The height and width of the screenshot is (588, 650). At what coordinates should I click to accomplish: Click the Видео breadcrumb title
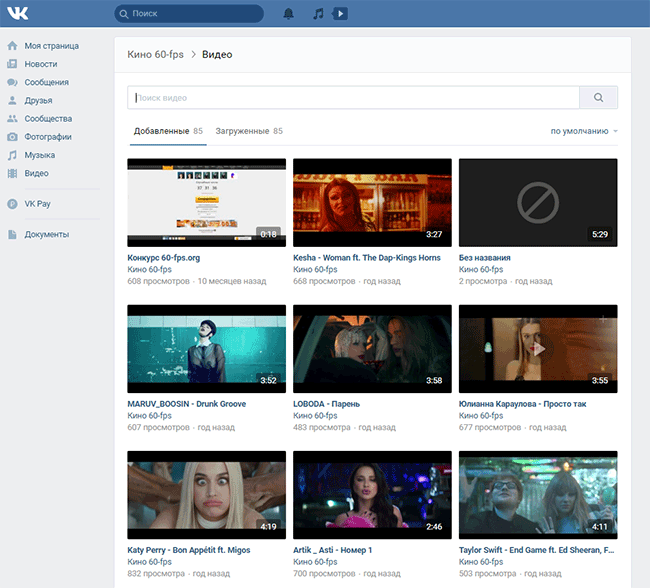(x=217, y=54)
